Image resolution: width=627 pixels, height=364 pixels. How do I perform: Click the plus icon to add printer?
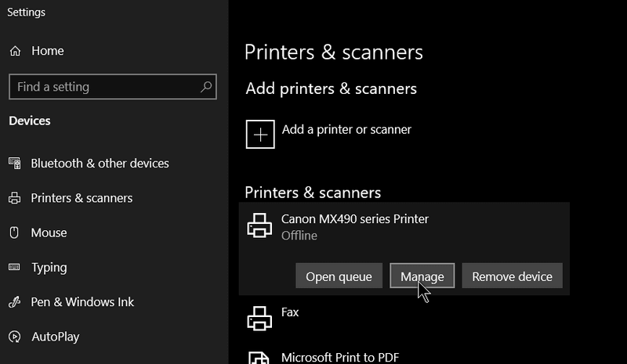coord(260,135)
